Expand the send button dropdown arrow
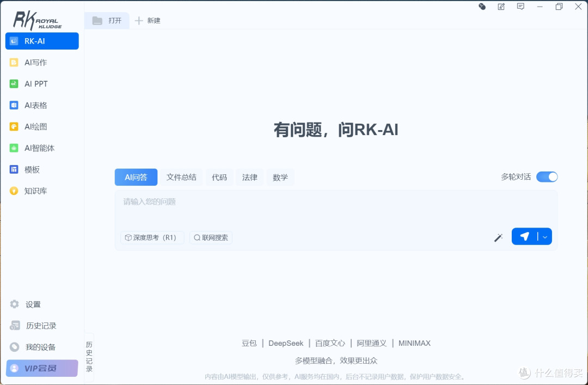The width and height of the screenshot is (588, 385). pos(545,237)
